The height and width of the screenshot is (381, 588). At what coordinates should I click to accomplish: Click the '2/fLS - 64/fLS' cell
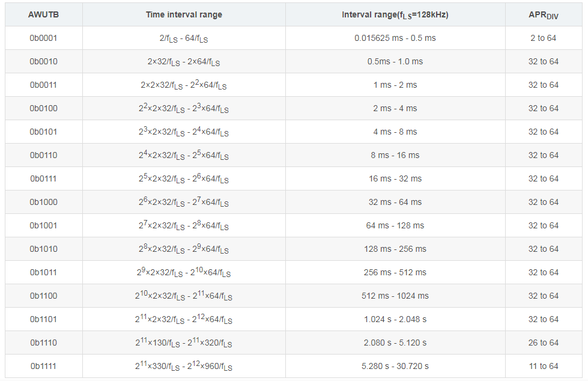[184, 38]
